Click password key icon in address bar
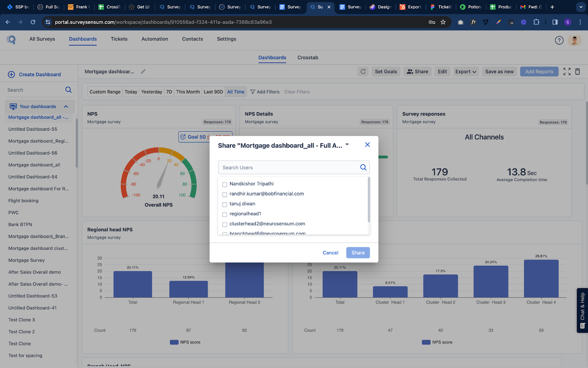588x368 pixels. coord(432,22)
